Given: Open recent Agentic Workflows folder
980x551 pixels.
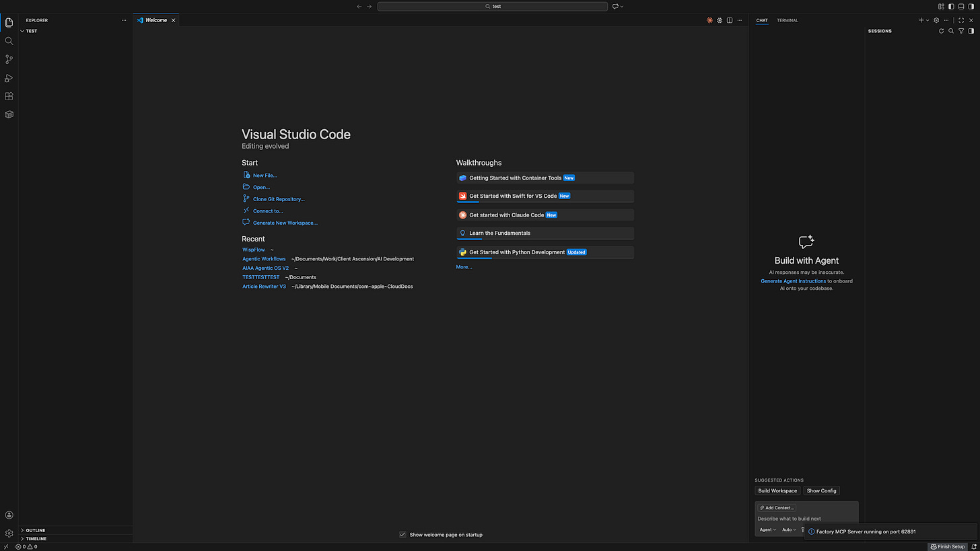Looking at the screenshot, I should tap(264, 259).
